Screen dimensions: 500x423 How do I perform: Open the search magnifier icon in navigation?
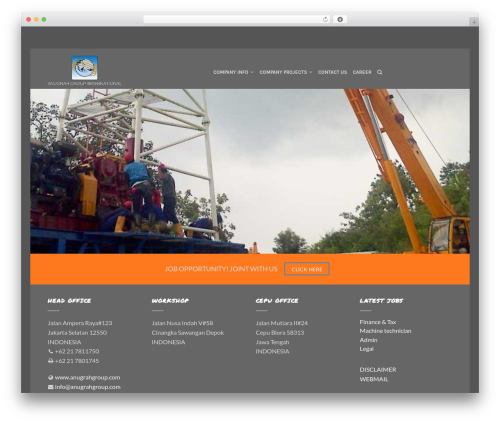click(x=379, y=72)
